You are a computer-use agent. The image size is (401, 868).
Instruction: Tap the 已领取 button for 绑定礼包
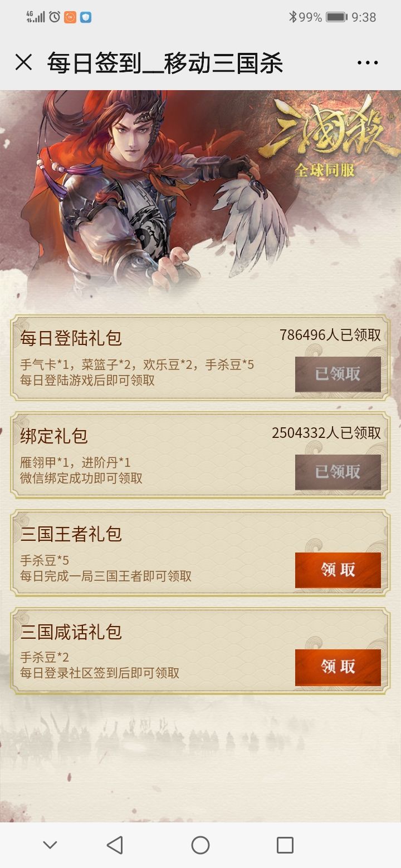(338, 472)
